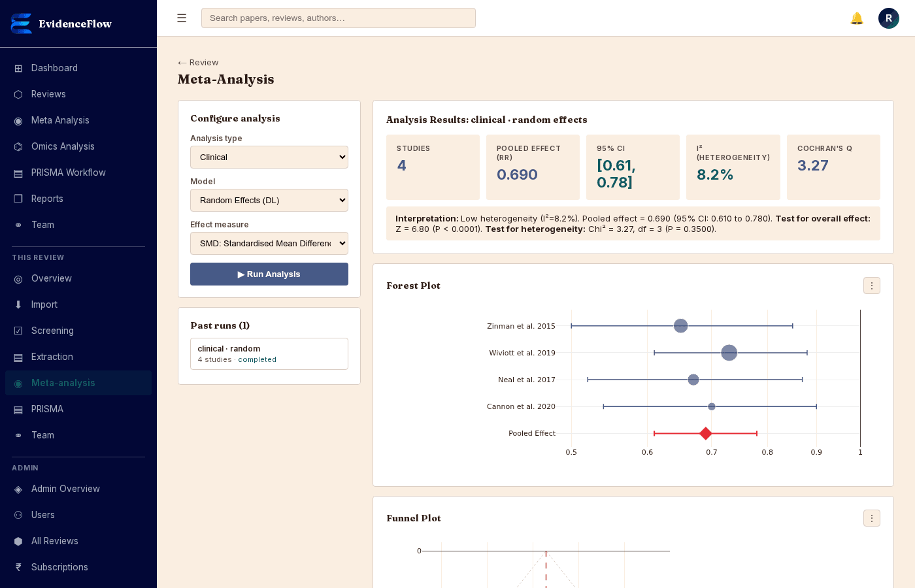The height and width of the screenshot is (588, 915).
Task: Click the PRISMA Workflow sidebar icon
Action: pyautogui.click(x=18, y=172)
